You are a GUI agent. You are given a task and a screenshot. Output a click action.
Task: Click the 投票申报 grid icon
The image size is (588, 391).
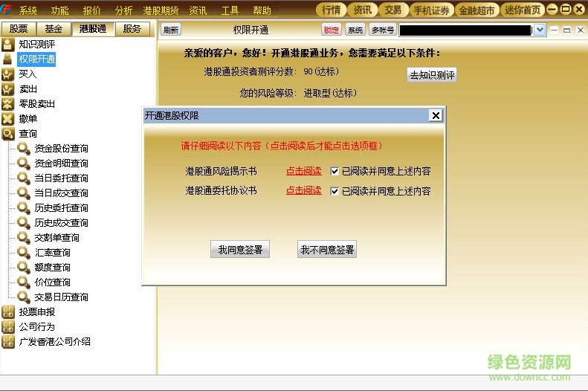tap(7, 312)
